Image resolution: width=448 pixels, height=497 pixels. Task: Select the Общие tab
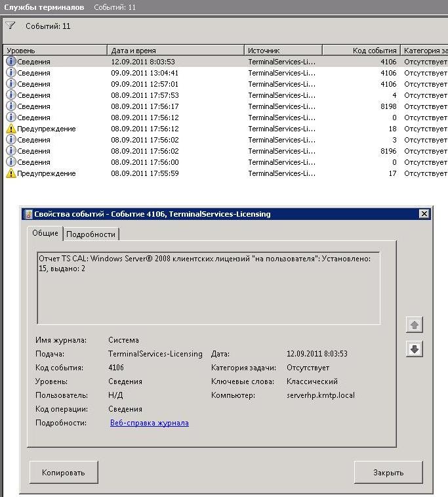[45, 234]
